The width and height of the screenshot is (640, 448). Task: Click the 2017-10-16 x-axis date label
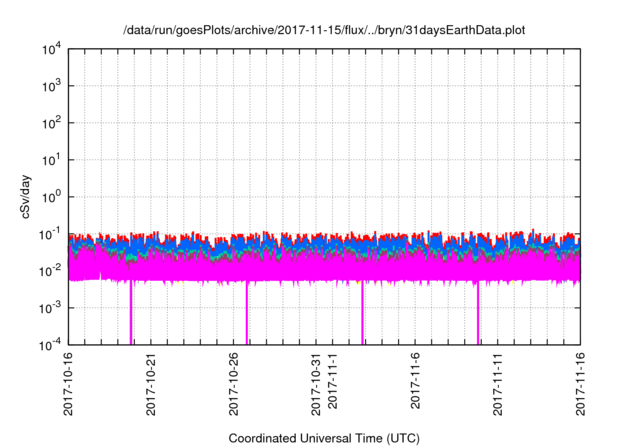[68, 384]
